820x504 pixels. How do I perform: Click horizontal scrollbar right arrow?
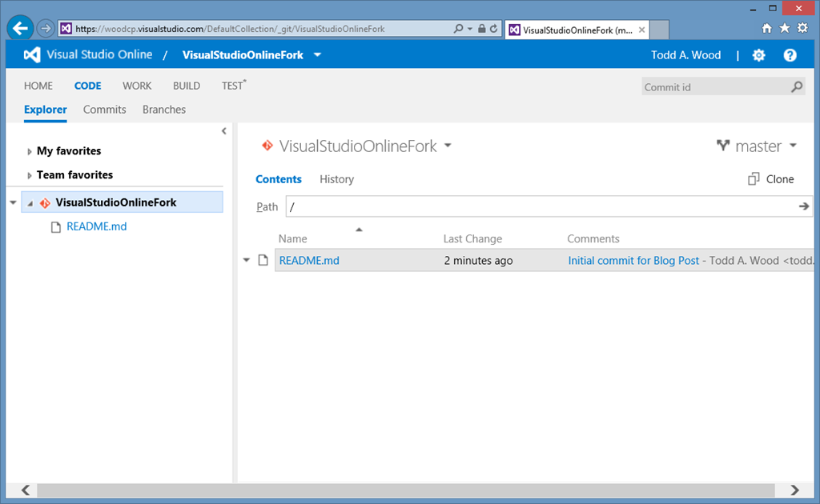coord(795,490)
